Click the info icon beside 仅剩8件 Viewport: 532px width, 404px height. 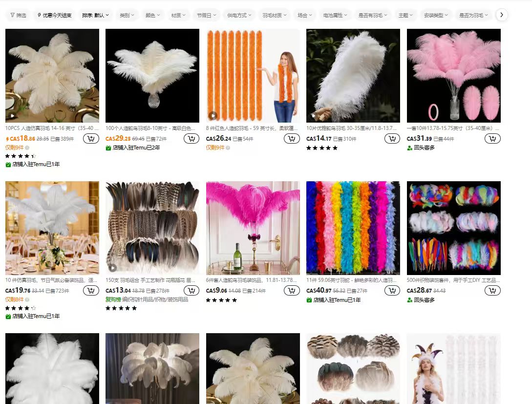pyautogui.click(x=27, y=299)
